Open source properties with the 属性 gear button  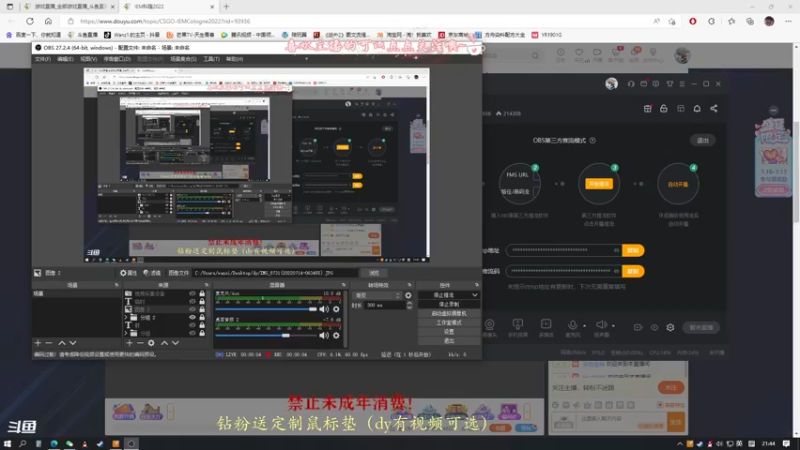point(128,273)
